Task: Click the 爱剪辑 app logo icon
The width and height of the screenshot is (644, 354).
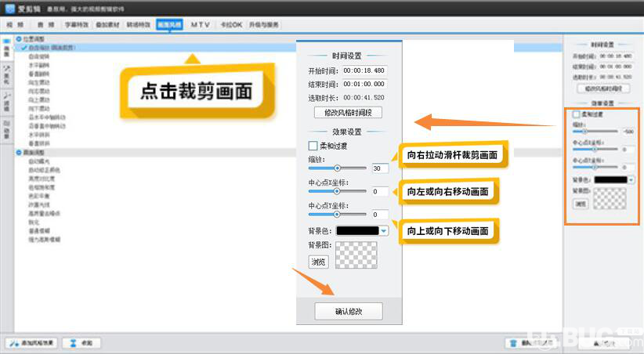Action: pos(9,8)
